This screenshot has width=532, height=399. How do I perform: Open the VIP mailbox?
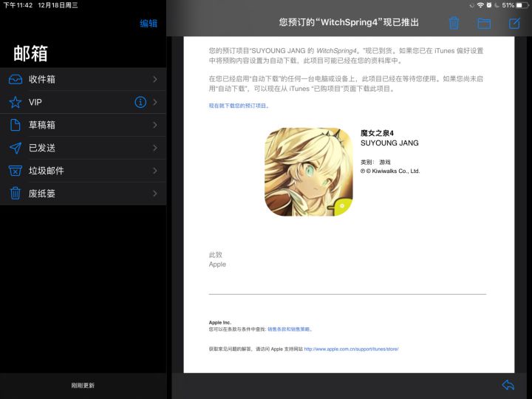83,102
